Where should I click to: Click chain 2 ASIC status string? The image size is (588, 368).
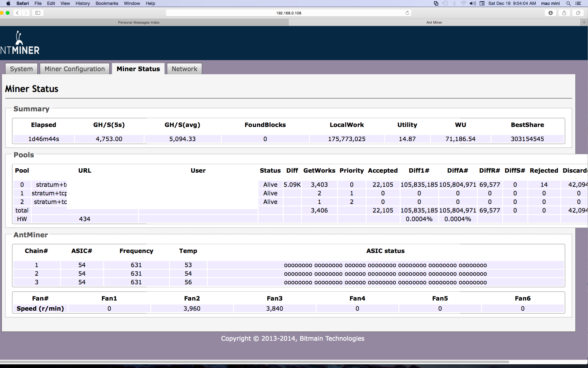click(385, 274)
